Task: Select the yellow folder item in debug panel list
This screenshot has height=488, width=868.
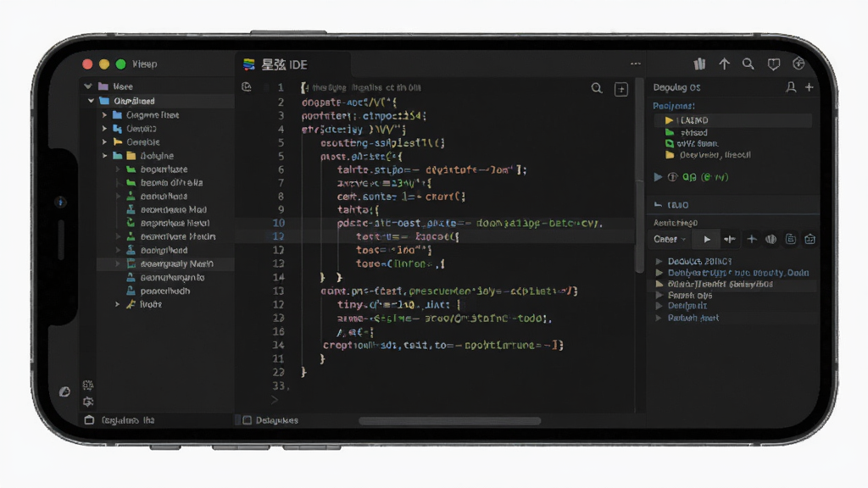Action: tap(709, 155)
